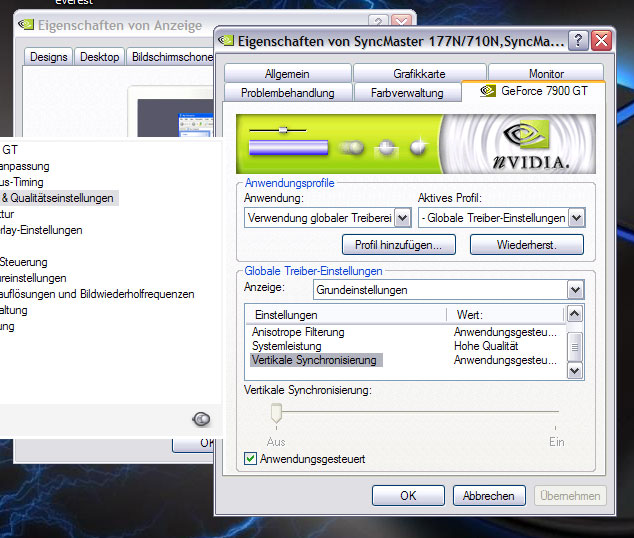The image size is (634, 538).
Task: Click the Abbrechen button
Action: click(x=489, y=496)
